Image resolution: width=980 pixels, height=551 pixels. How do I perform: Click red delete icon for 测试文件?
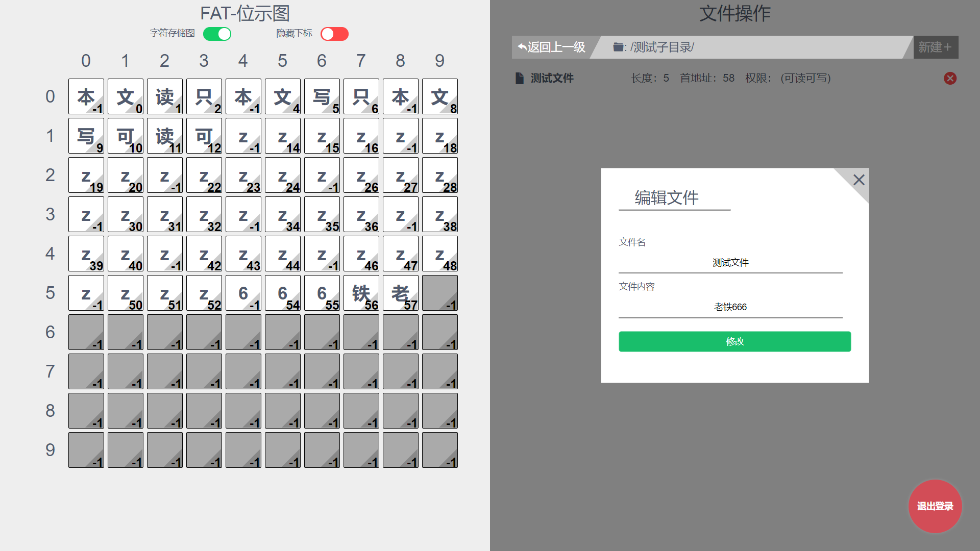(x=950, y=78)
